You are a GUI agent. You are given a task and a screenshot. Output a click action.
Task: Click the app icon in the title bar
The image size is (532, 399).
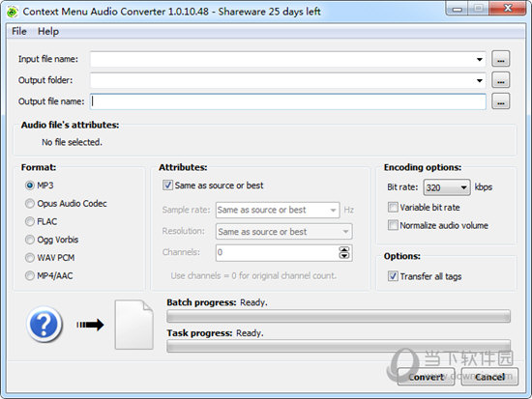[x=13, y=12]
